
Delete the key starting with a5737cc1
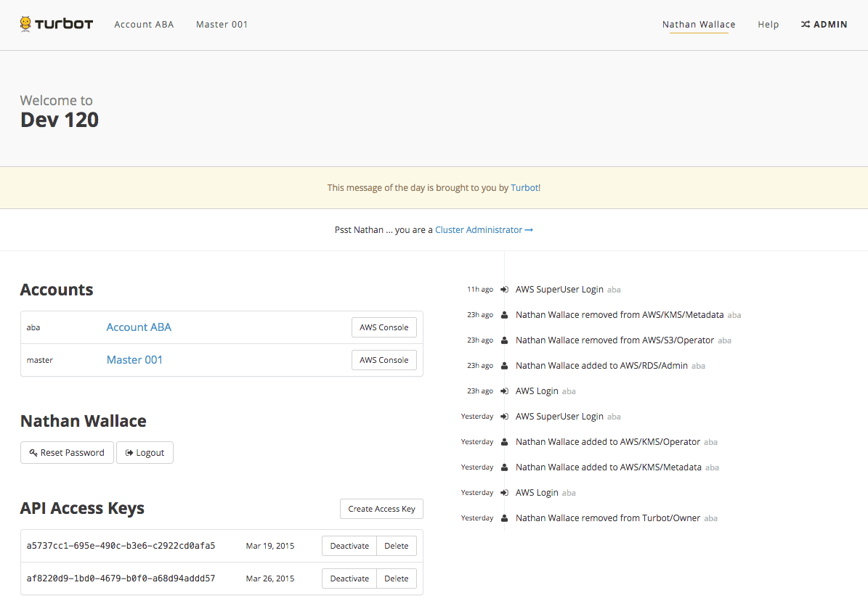coord(397,547)
